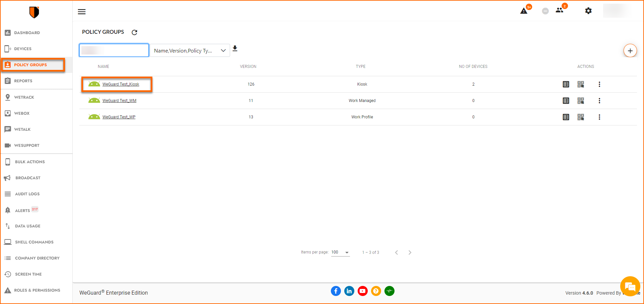Open the WeGuard Test_WM policy link
644x304 pixels.
coord(119,101)
